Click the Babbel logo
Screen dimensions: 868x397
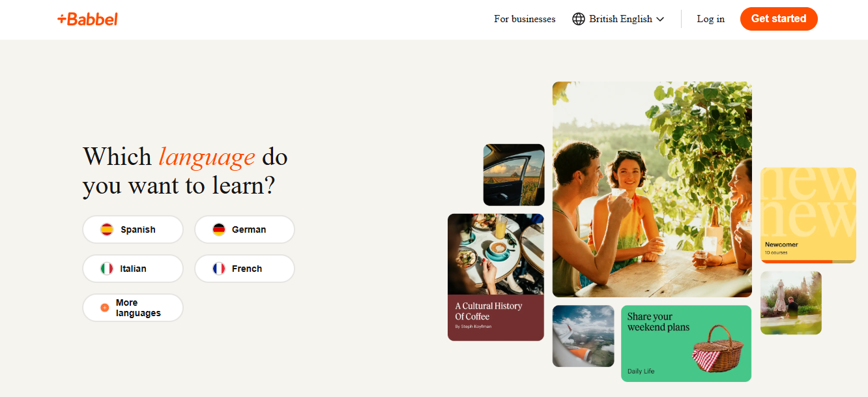[x=87, y=19]
